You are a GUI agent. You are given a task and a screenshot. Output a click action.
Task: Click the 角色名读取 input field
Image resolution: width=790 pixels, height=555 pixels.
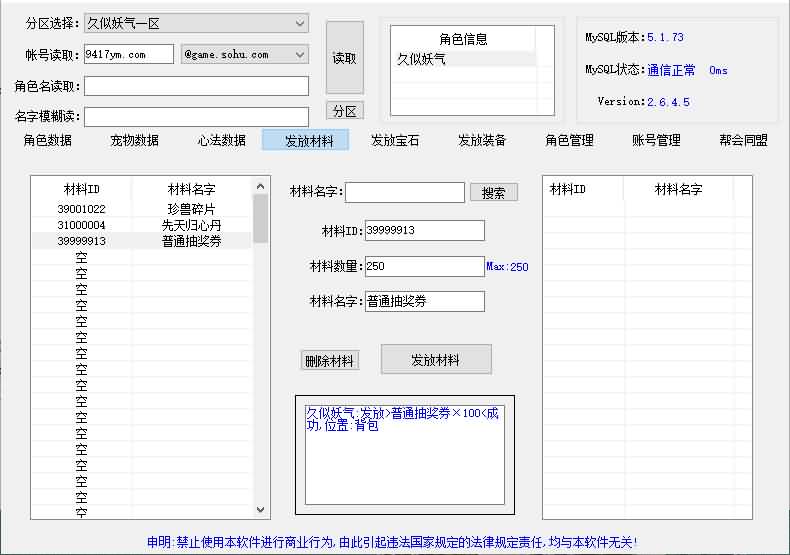(196, 86)
